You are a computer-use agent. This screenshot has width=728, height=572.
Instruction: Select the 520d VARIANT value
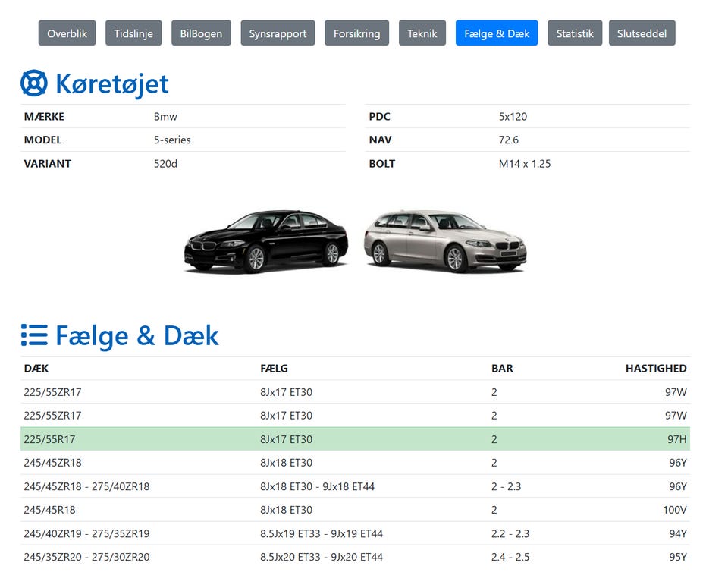165,163
